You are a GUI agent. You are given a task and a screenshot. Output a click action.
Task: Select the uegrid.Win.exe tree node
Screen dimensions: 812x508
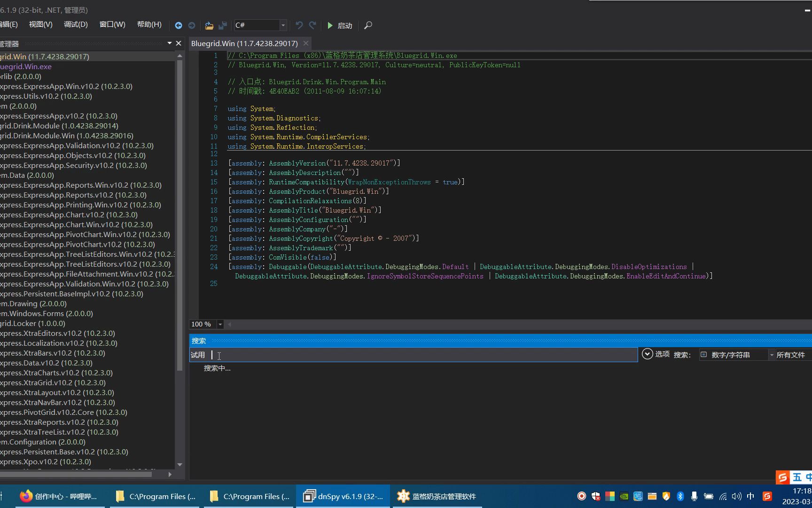coord(26,66)
